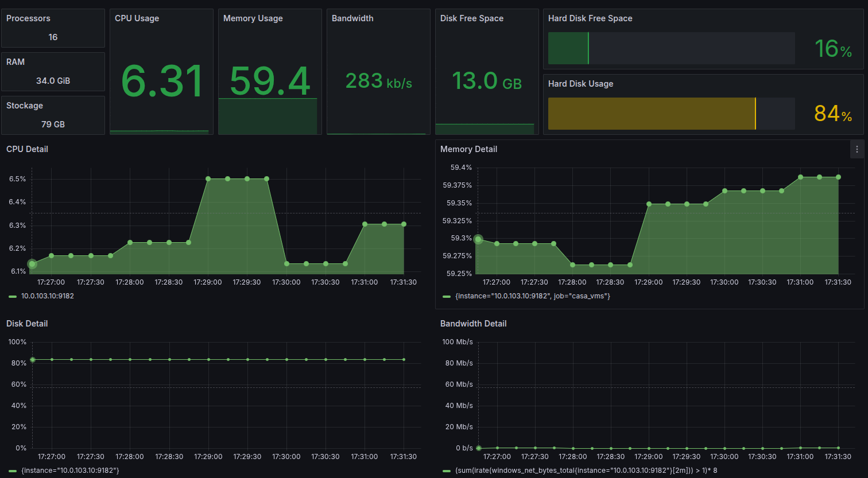868x478 pixels.
Task: Click the Stockage 79 GB stat panel
Action: click(x=53, y=124)
